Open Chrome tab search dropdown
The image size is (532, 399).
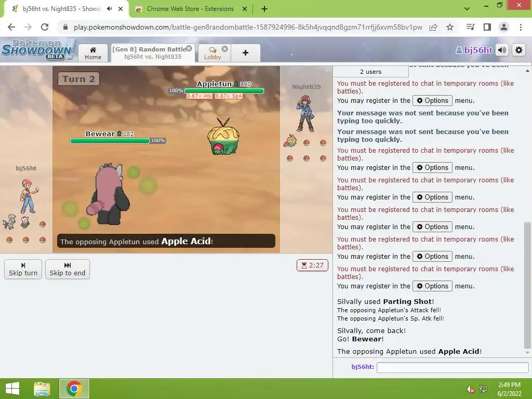467,9
